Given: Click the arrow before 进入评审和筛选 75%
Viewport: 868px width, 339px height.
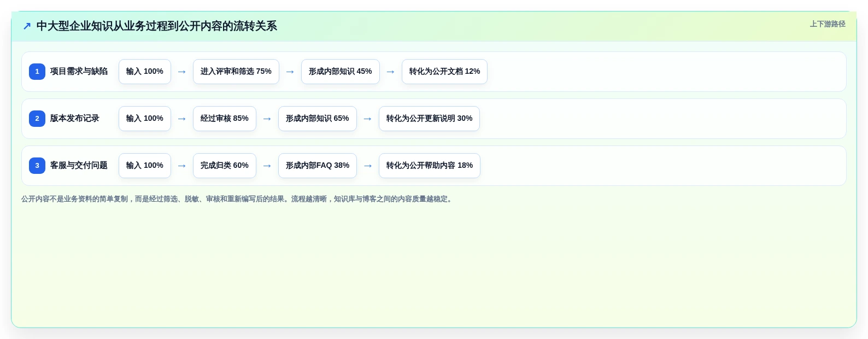Looking at the screenshot, I should (x=182, y=72).
